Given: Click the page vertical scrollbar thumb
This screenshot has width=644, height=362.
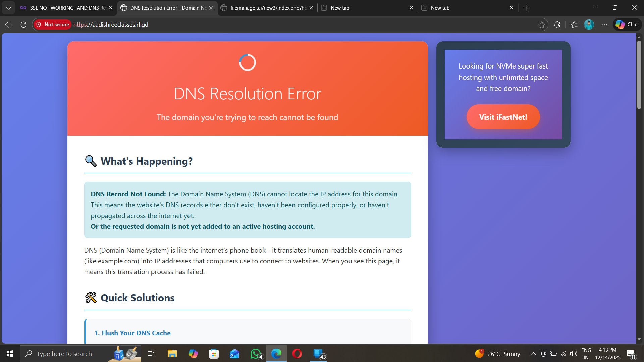Looking at the screenshot, I should tap(639, 75).
